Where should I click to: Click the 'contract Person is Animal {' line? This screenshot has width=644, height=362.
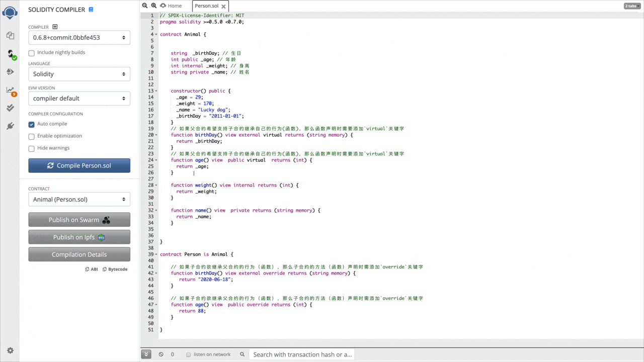(197, 254)
